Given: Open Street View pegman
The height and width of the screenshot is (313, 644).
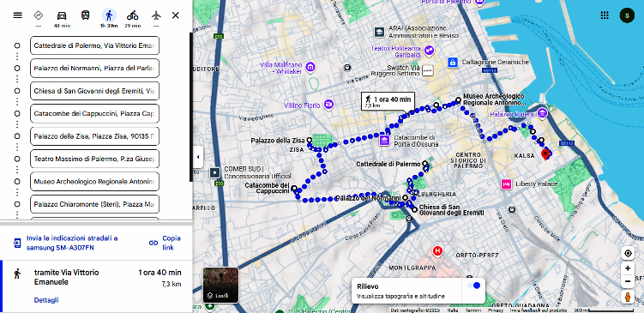Looking at the screenshot, I should (x=628, y=297).
